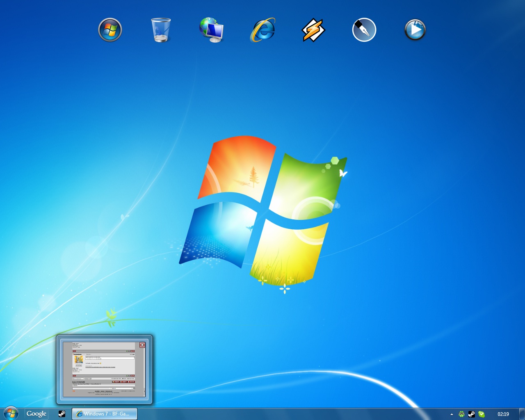Click the Google toolbar in taskbar
This screenshot has height=420, width=525.
coord(37,414)
